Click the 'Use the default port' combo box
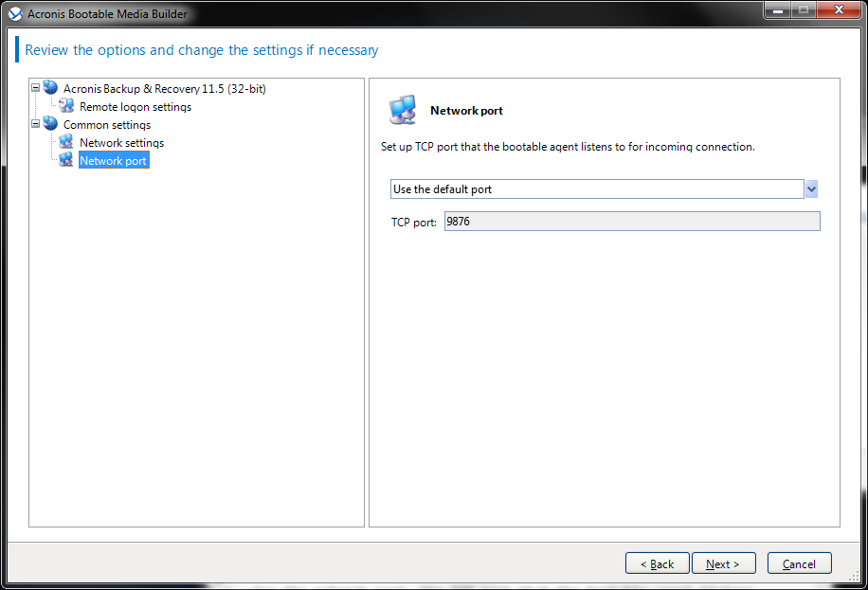Screen dimensions: 868x590 (x=597, y=189)
